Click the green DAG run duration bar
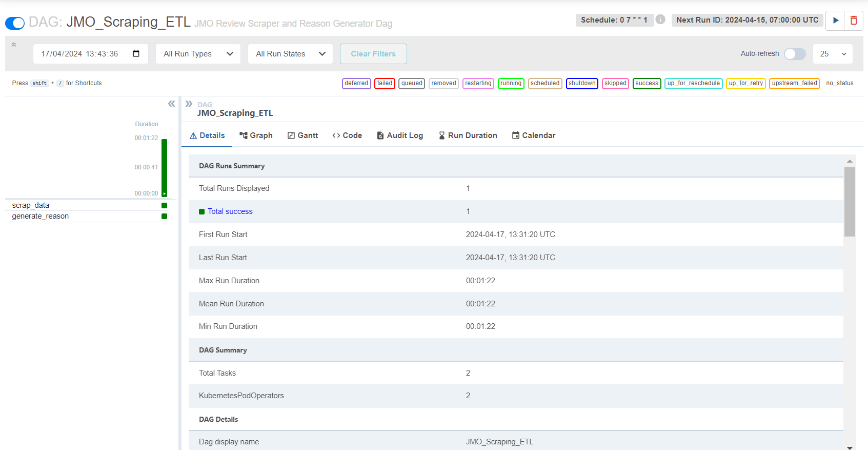868x450 pixels. (164, 168)
